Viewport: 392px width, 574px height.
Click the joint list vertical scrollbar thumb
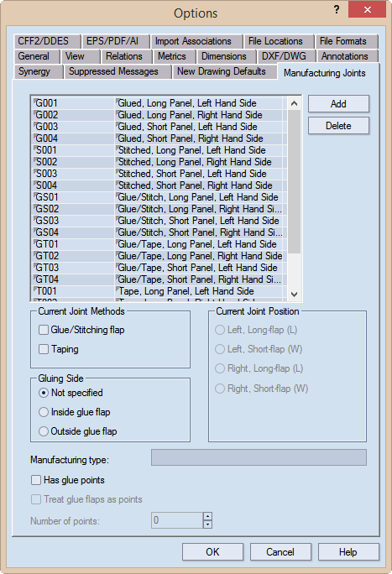[294, 181]
